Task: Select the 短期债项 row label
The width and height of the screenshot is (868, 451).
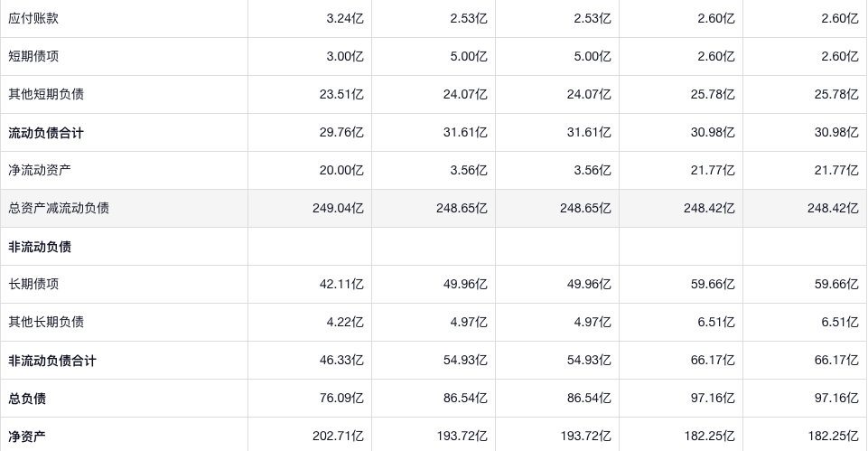Action: pyautogui.click(x=34, y=56)
